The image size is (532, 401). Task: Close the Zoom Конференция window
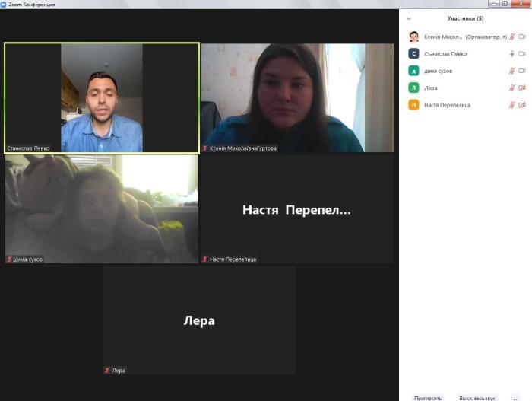(521, 4)
